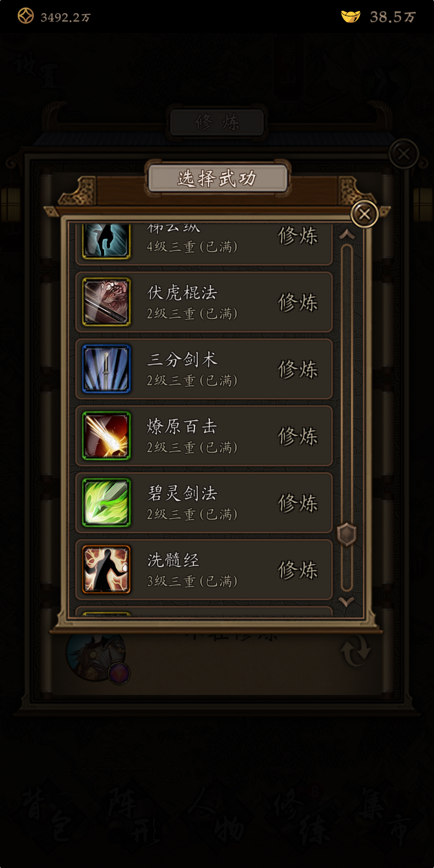This screenshot has height=868, width=434.
Task: Tap the green 碧灵剑法 skill icon
Action: click(106, 503)
